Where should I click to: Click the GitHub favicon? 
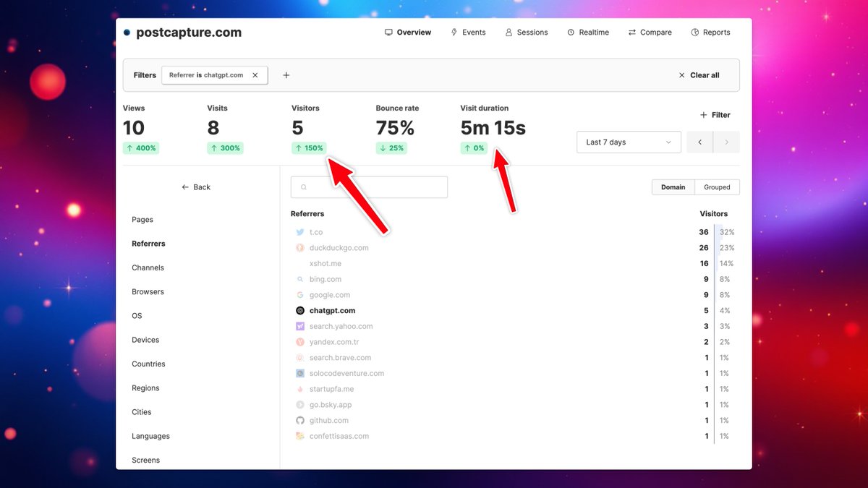tap(300, 421)
